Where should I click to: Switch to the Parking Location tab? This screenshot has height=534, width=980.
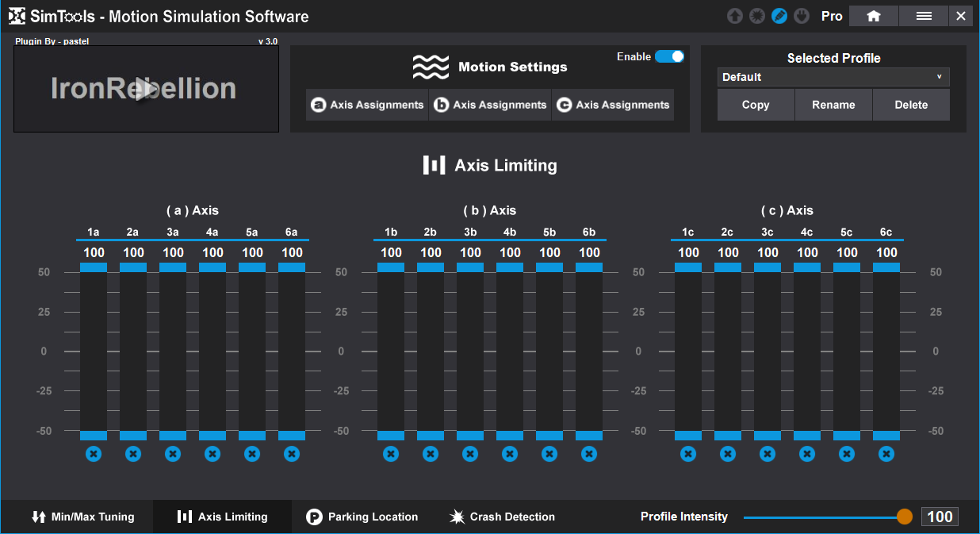point(362,517)
